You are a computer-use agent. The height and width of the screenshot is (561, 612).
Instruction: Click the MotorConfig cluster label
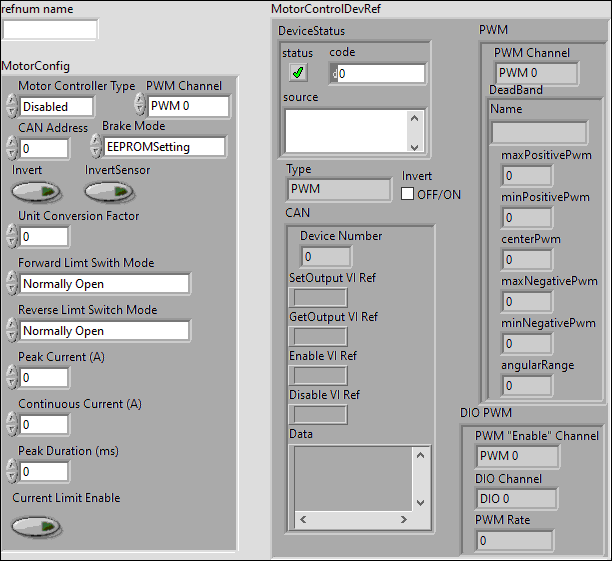tap(36, 66)
